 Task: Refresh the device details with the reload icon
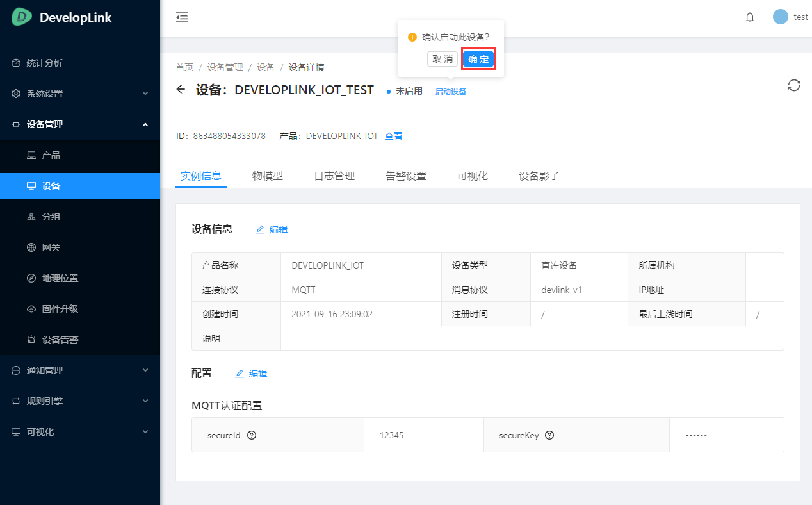[x=794, y=85]
